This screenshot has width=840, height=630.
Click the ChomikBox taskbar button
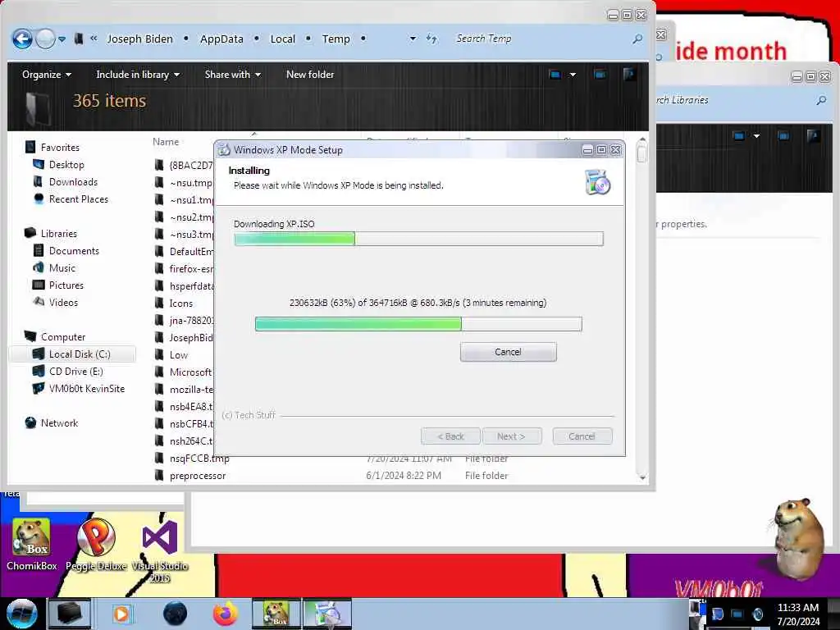[x=276, y=614]
